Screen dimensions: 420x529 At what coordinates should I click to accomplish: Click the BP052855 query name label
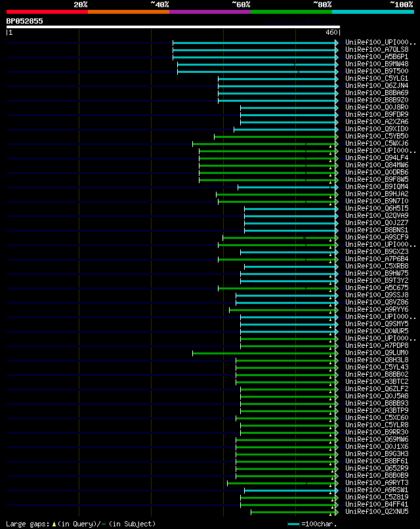coord(25,21)
